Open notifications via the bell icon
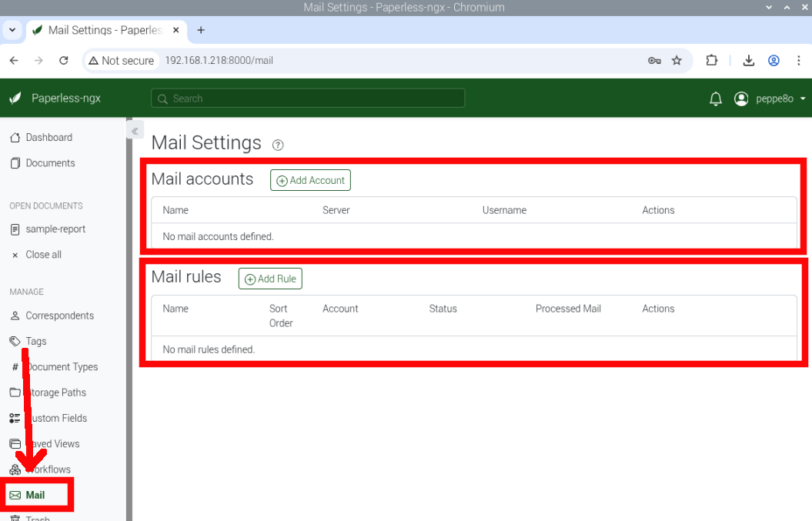The height and width of the screenshot is (521, 812). pyautogui.click(x=715, y=99)
